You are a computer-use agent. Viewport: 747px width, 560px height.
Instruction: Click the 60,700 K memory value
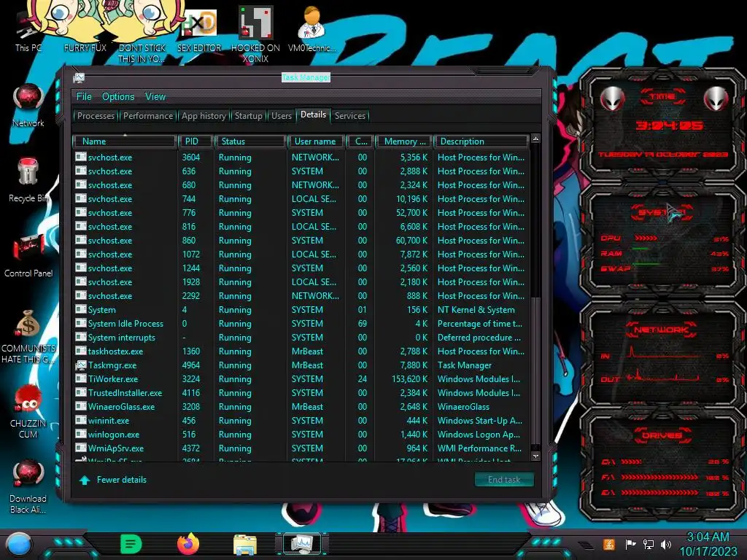(411, 241)
